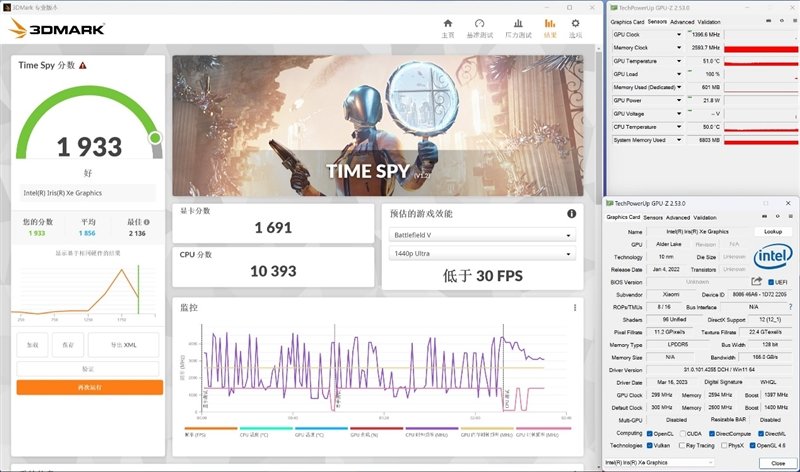Click the warning triangle next to Time Spy score

tap(83, 65)
